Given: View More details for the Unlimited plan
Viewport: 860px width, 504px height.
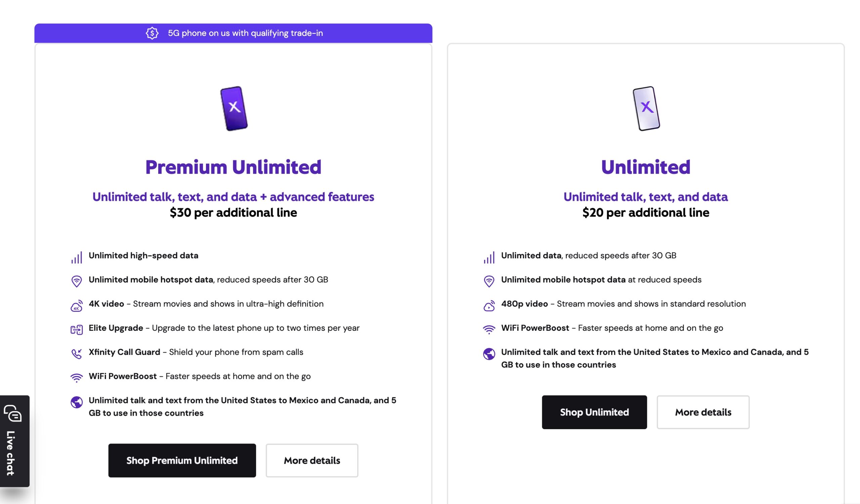Looking at the screenshot, I should 703,412.
